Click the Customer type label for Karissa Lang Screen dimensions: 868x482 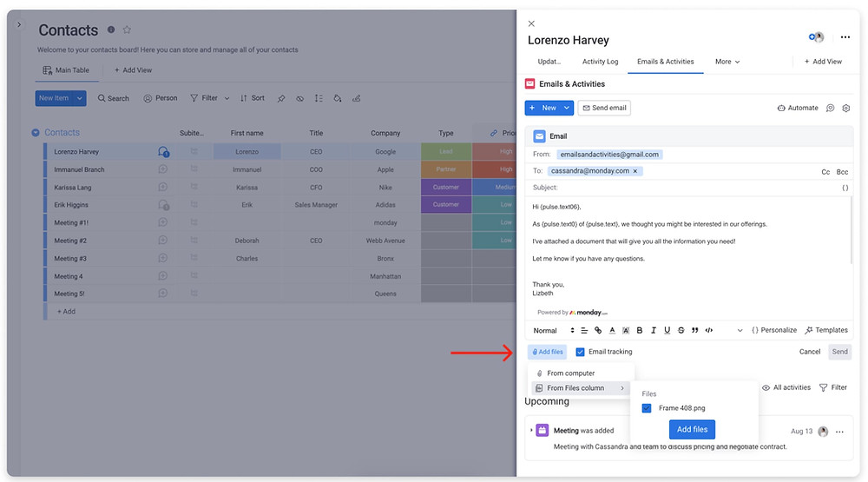click(x=445, y=188)
